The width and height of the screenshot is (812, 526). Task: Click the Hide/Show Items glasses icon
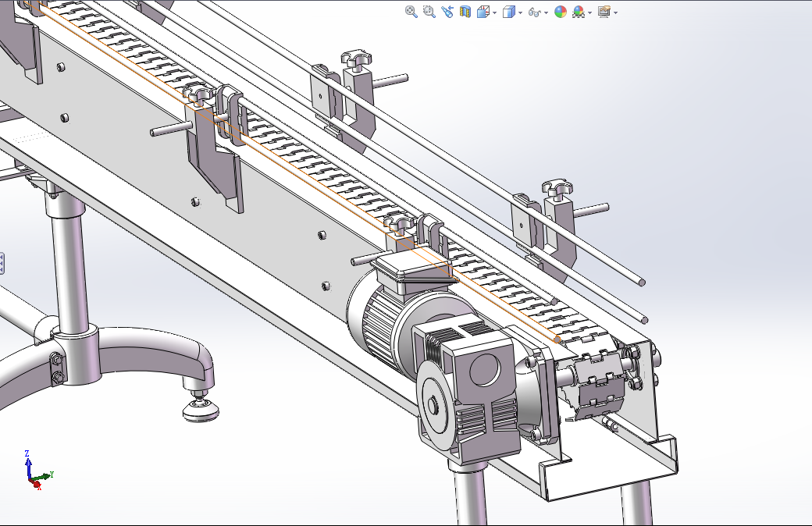pyautogui.click(x=534, y=12)
